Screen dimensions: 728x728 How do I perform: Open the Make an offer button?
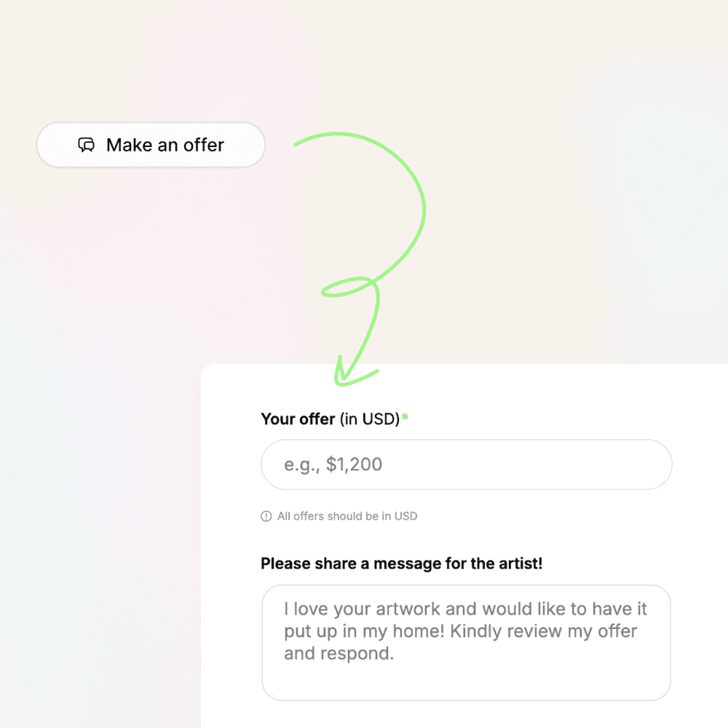tap(151, 145)
